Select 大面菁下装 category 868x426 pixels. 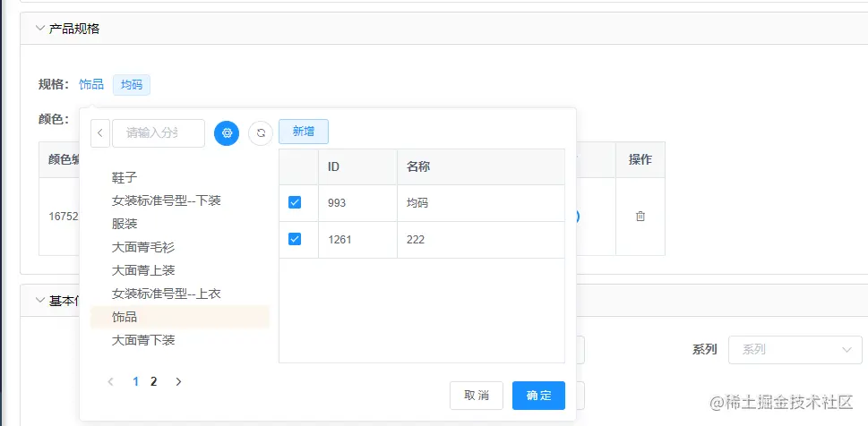point(179,340)
